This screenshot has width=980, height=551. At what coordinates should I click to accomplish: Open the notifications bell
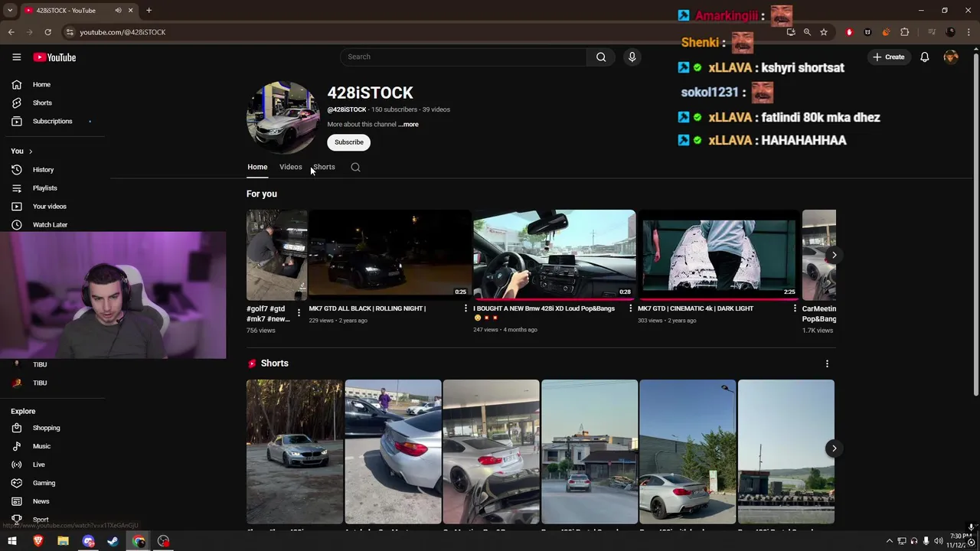(924, 57)
